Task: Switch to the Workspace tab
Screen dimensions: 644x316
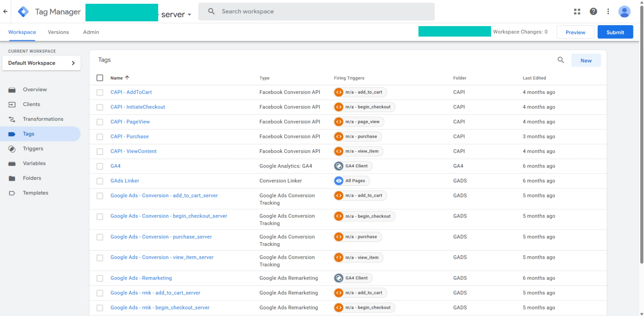Action: pyautogui.click(x=22, y=32)
